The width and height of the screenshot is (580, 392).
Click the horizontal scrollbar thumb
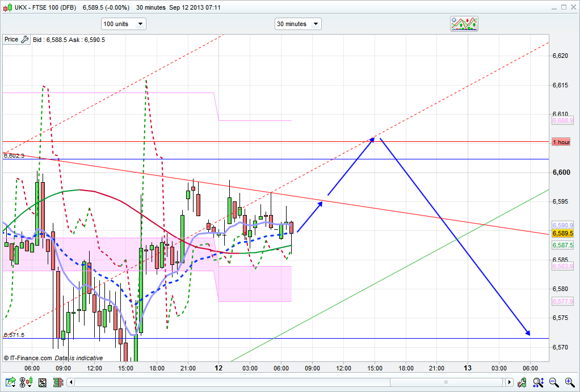446,382
